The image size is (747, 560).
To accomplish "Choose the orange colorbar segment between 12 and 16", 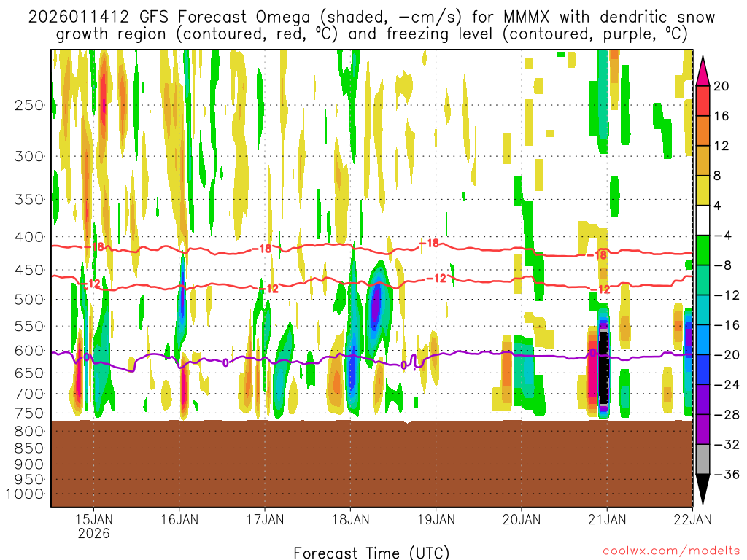I will point(703,131).
